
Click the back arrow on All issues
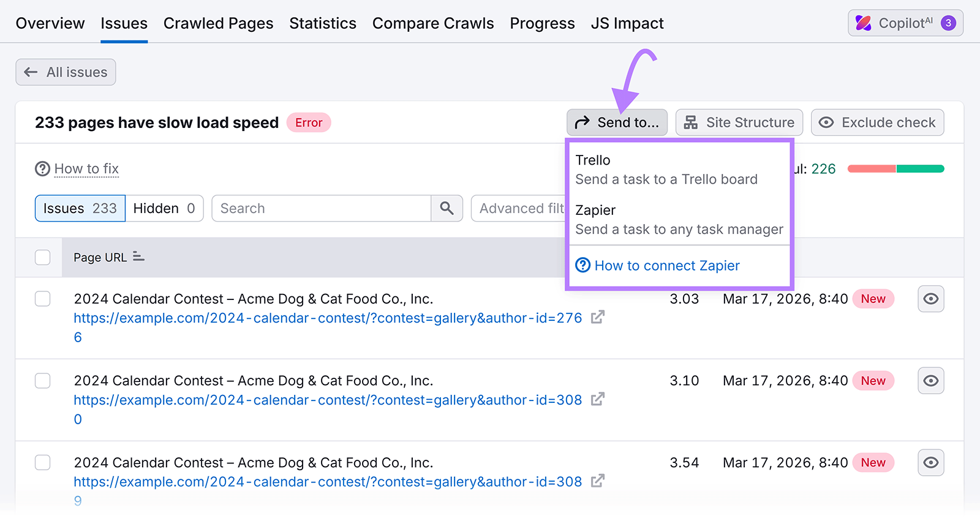[x=30, y=72]
